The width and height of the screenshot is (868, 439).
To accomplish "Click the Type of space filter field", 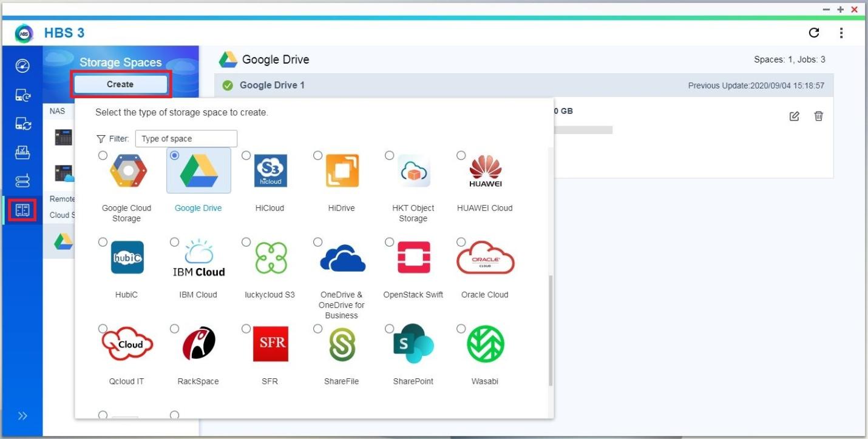I will tap(186, 138).
